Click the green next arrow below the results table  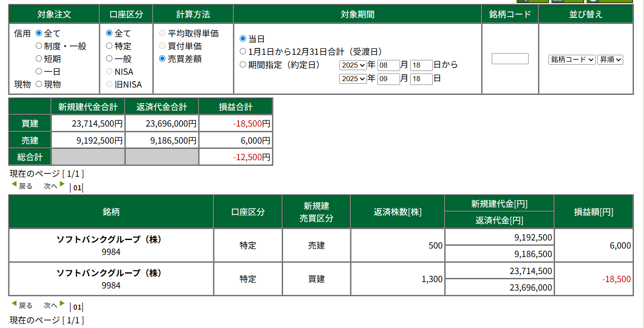[62, 304]
